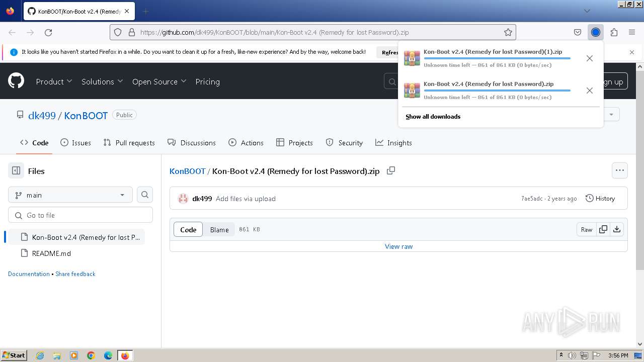Open File Explorer from the taskbar
The height and width of the screenshot is (362, 644).
tap(57, 355)
